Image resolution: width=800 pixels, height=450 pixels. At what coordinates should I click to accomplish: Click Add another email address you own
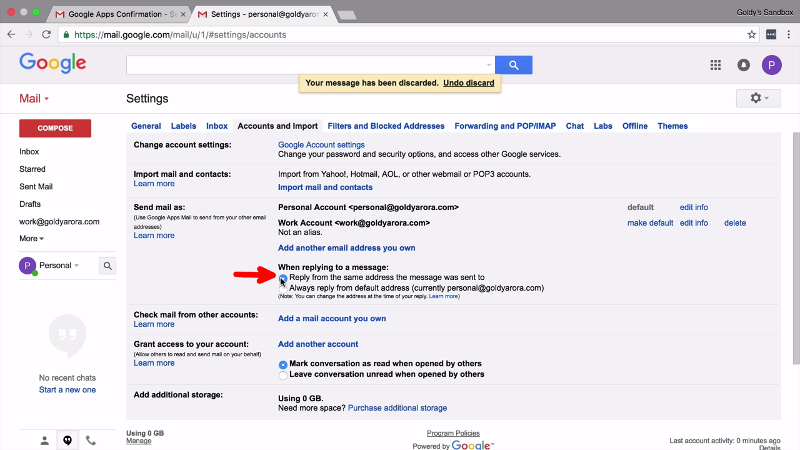click(x=346, y=248)
